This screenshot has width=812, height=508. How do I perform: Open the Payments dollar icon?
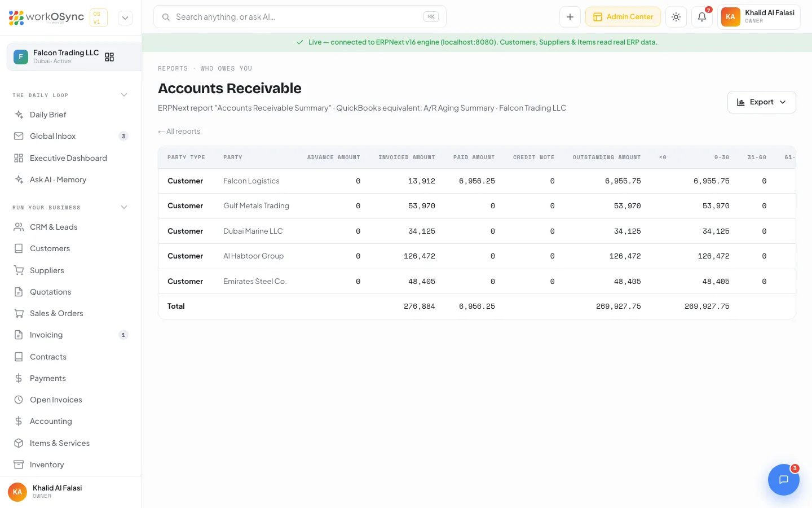click(x=19, y=378)
